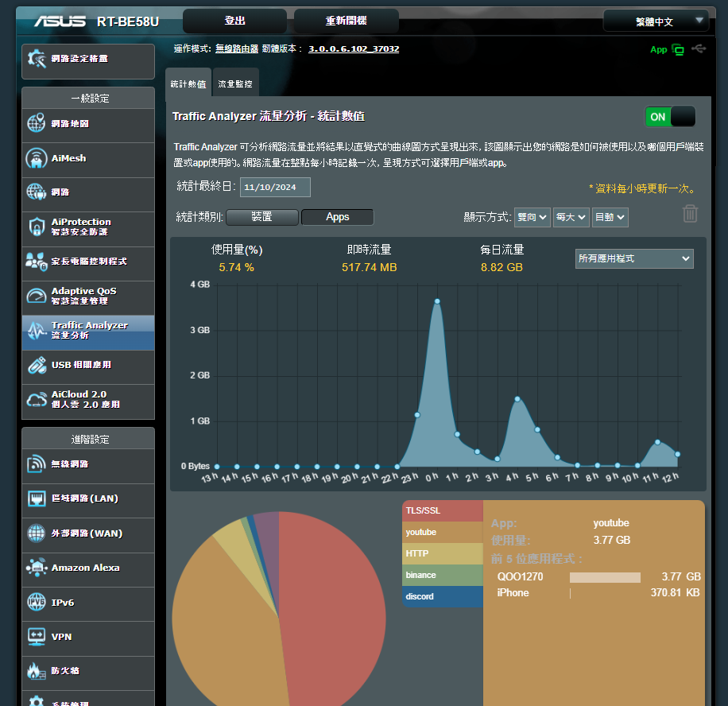Click the USB status icon at top right

699,48
